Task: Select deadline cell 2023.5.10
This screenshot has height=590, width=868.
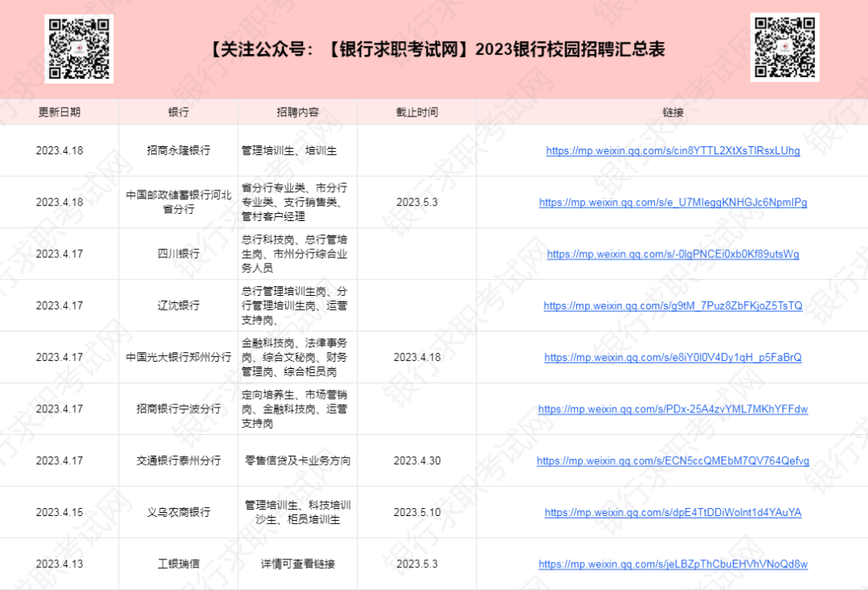Action: pyautogui.click(x=417, y=512)
